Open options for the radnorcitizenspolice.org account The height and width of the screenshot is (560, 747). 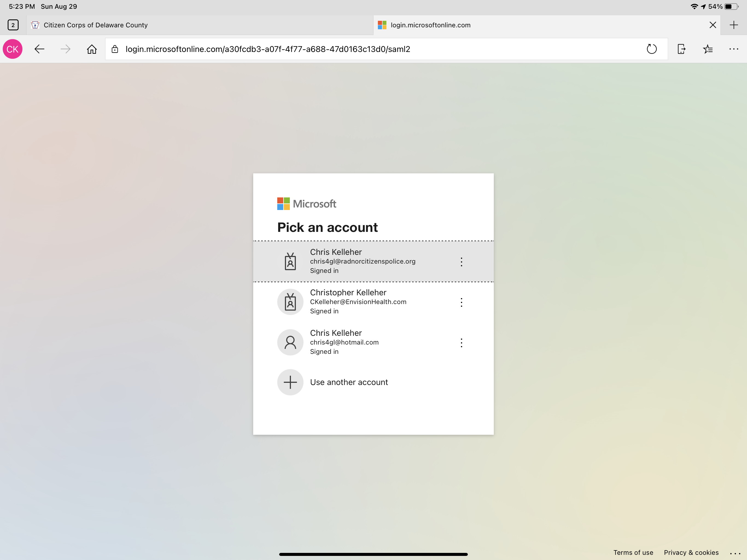tap(461, 262)
